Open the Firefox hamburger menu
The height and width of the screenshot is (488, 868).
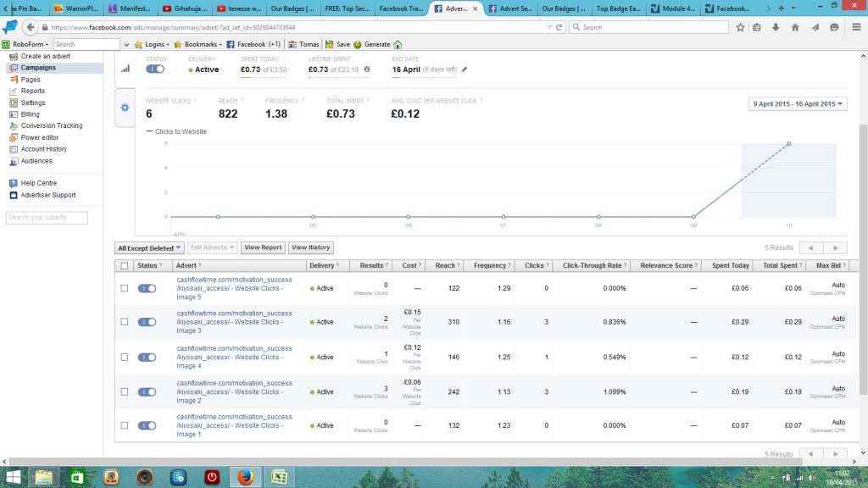tap(856, 27)
